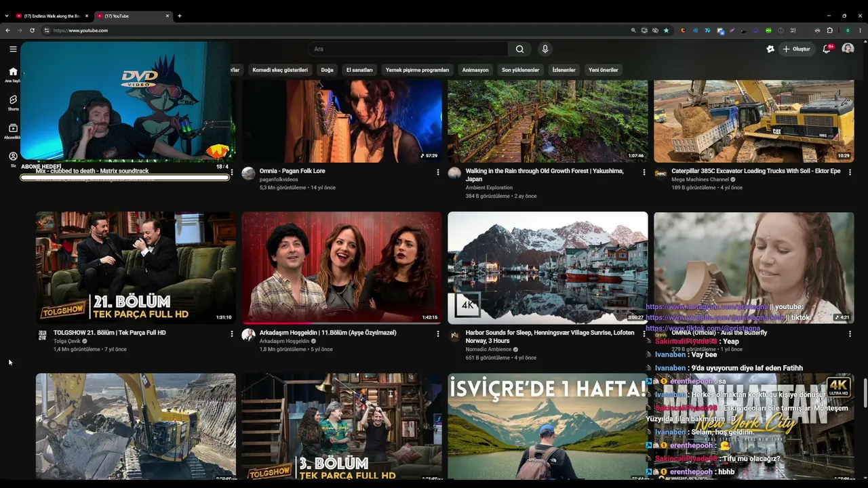Play the İsviçre'de 1 Hafta thumbnail
The width and height of the screenshot is (868, 488).
[548, 426]
